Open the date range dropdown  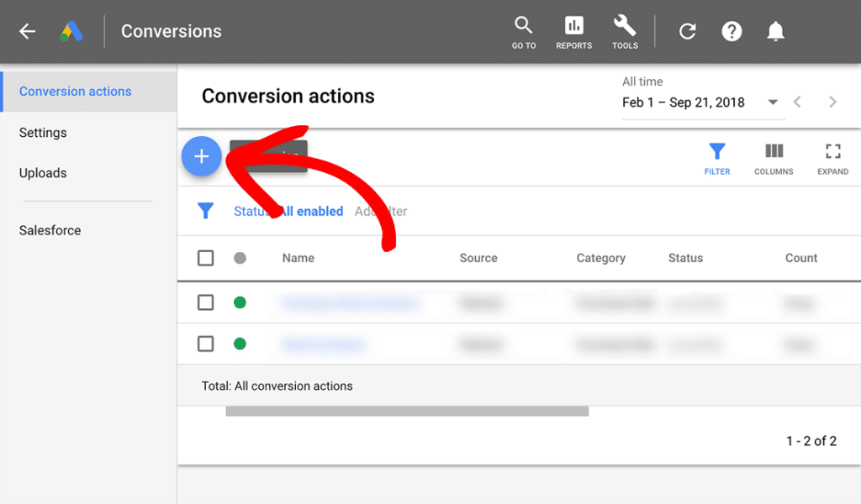tap(773, 102)
